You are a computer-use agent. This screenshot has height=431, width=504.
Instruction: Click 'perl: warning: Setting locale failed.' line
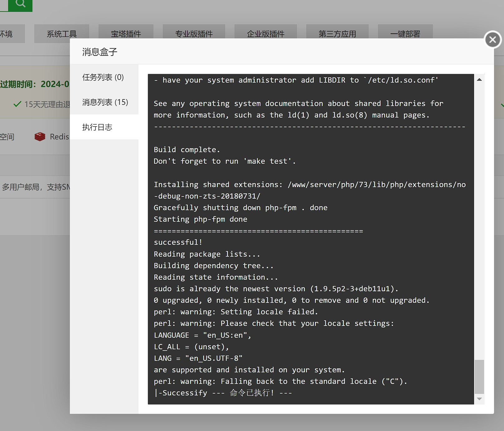pos(236,312)
